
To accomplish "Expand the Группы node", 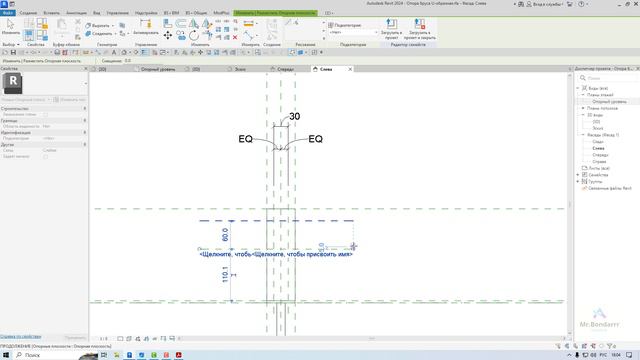I will tap(578, 181).
